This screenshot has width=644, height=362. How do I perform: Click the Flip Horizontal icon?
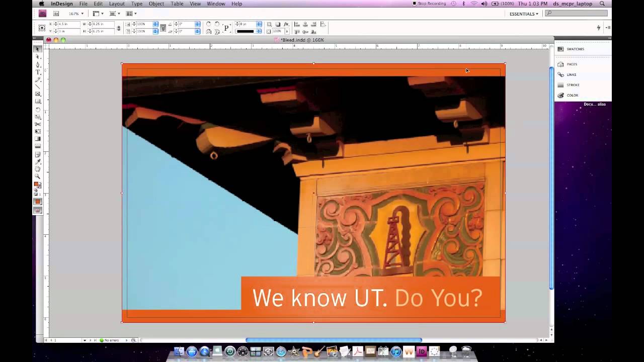pyautogui.click(x=209, y=32)
